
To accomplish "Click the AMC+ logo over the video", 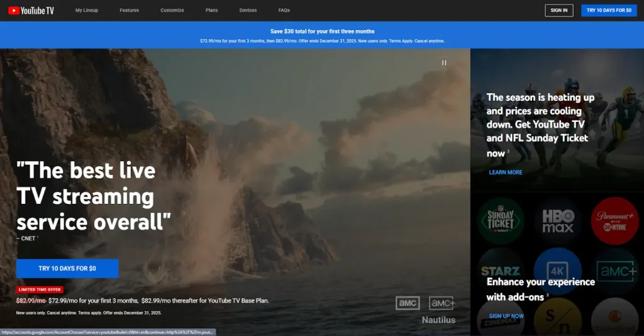I will tap(442, 303).
